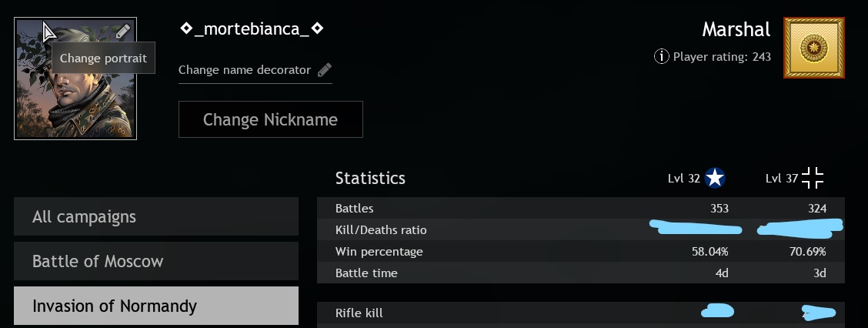The height and width of the screenshot is (328, 868).
Task: Select the Kill/Deaths ratio statistics row label
Action: [381, 230]
